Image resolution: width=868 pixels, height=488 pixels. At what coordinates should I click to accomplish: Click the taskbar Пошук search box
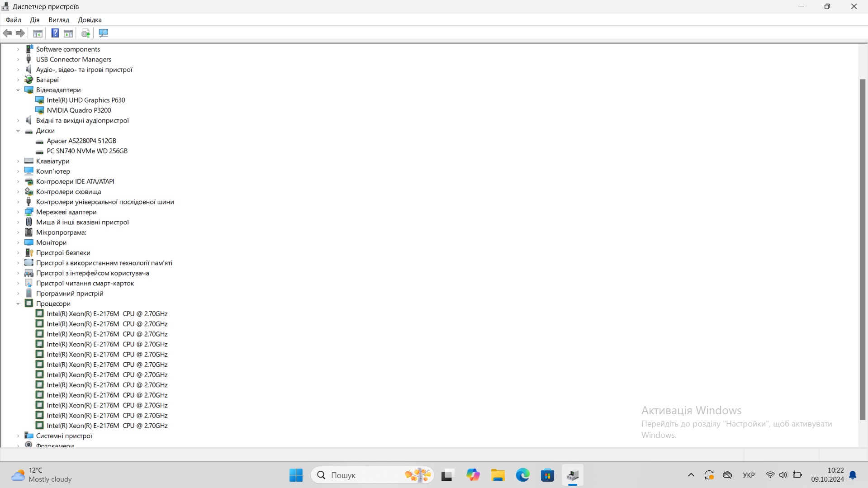(x=372, y=475)
